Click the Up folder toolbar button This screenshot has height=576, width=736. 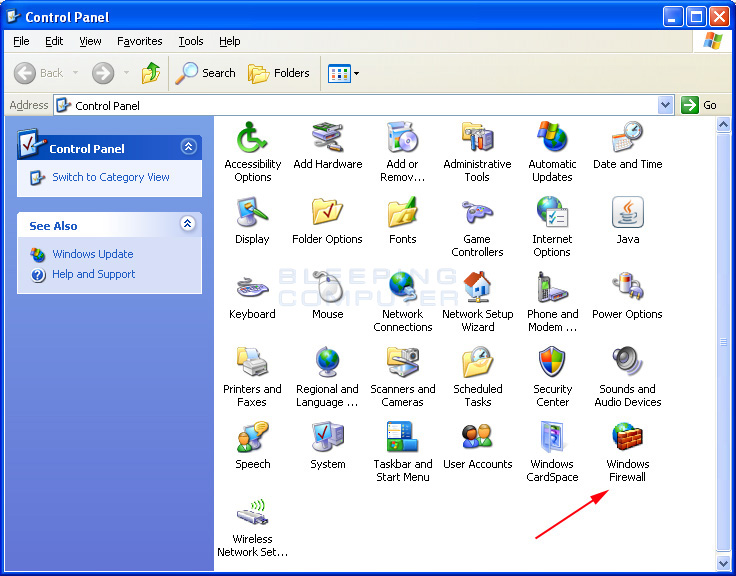151,73
